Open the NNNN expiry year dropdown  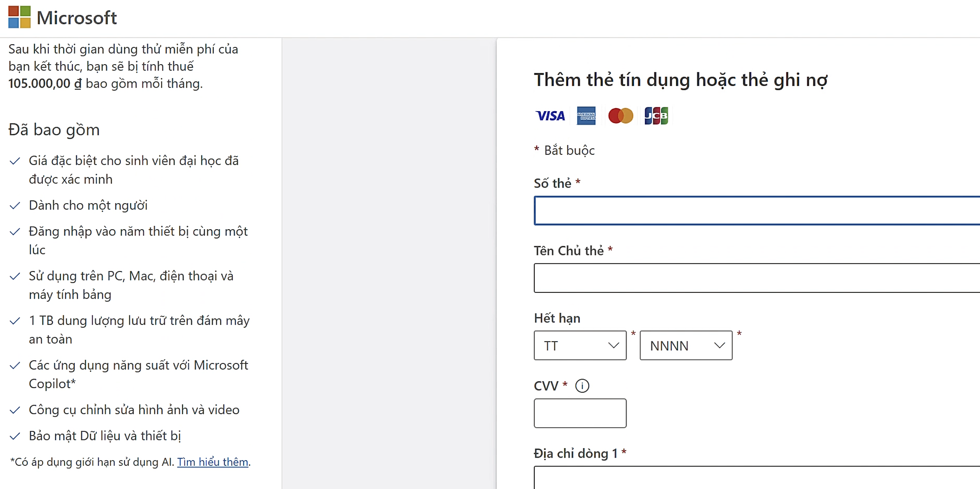click(686, 345)
